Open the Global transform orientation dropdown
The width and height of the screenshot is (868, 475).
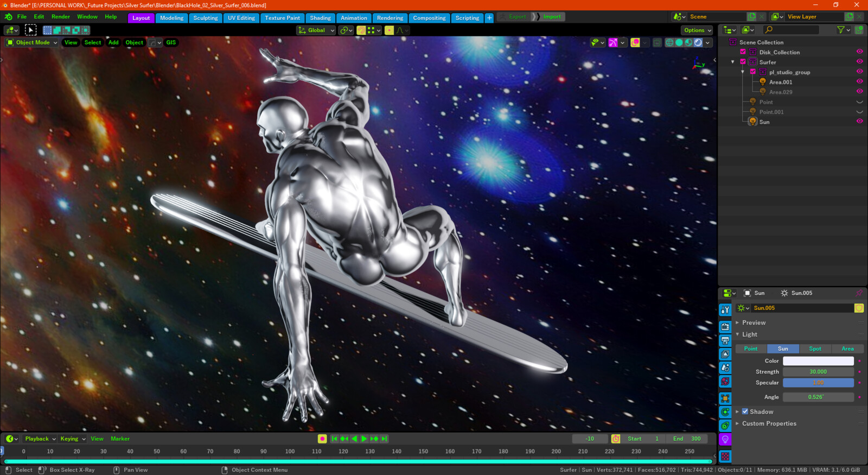316,30
